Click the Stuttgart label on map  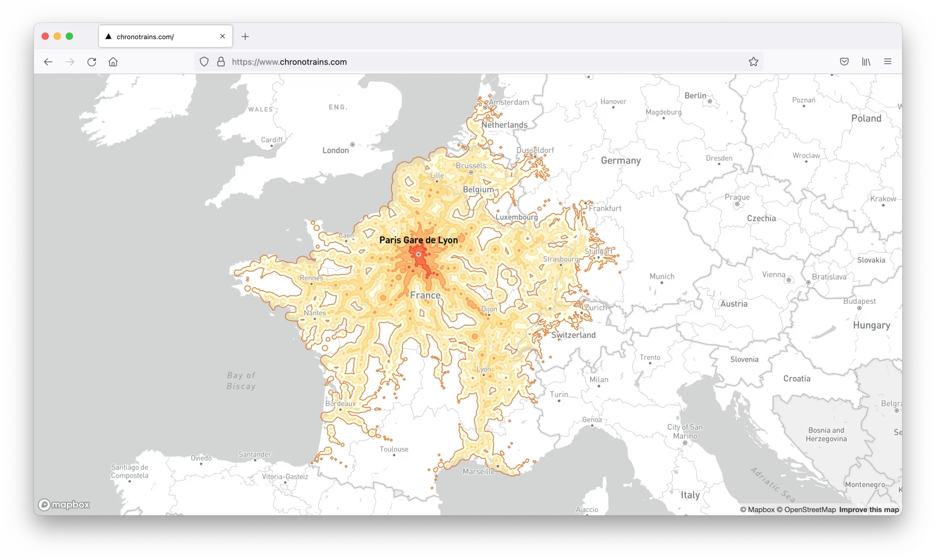pos(599,251)
